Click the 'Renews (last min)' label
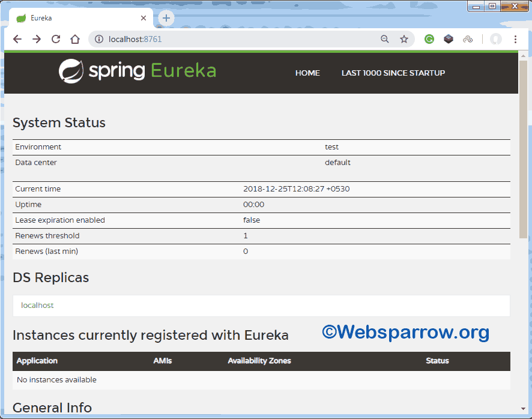 (46, 252)
